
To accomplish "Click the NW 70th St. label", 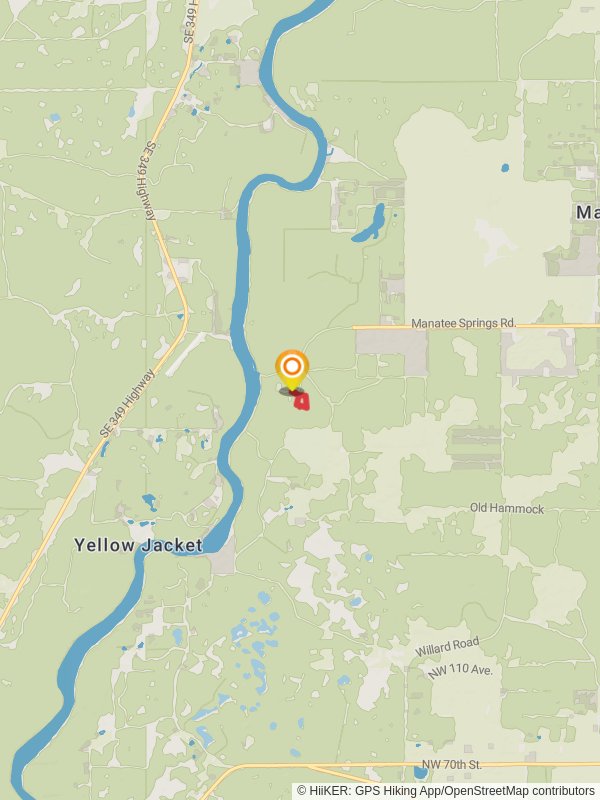I will pos(452,764).
